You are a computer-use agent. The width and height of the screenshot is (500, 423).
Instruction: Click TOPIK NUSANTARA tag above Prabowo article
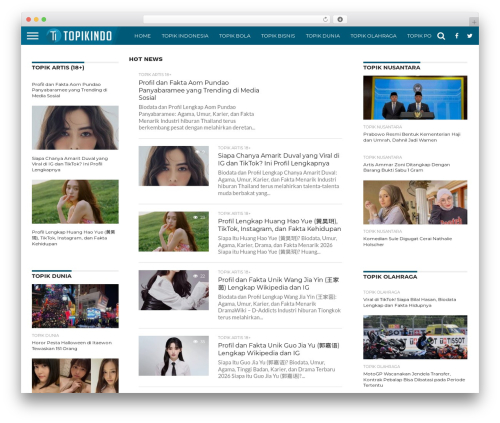pos(382,127)
